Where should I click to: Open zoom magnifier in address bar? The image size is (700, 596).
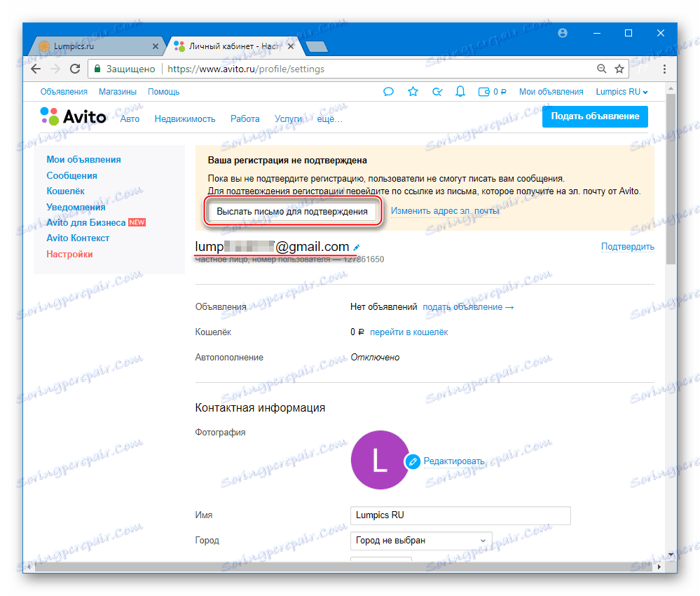click(x=602, y=69)
